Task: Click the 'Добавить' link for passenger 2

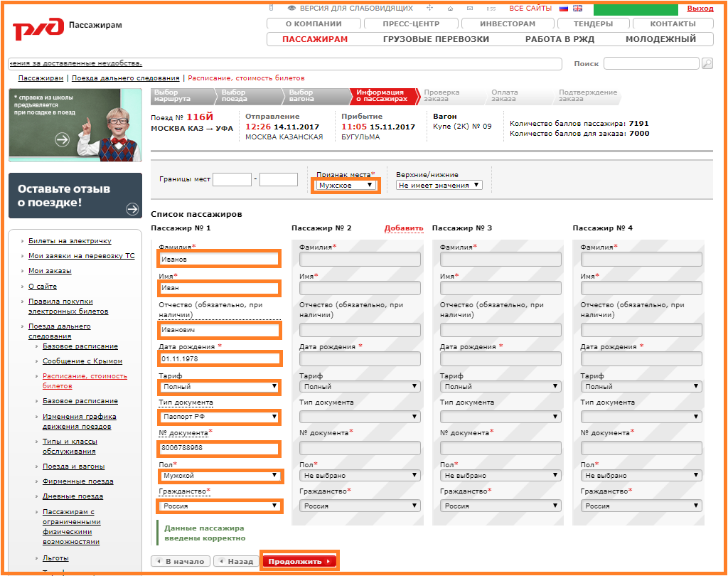Action: [403, 228]
